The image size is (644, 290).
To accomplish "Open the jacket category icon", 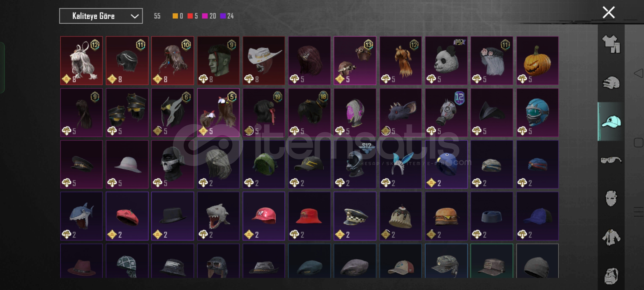I will [x=611, y=237].
